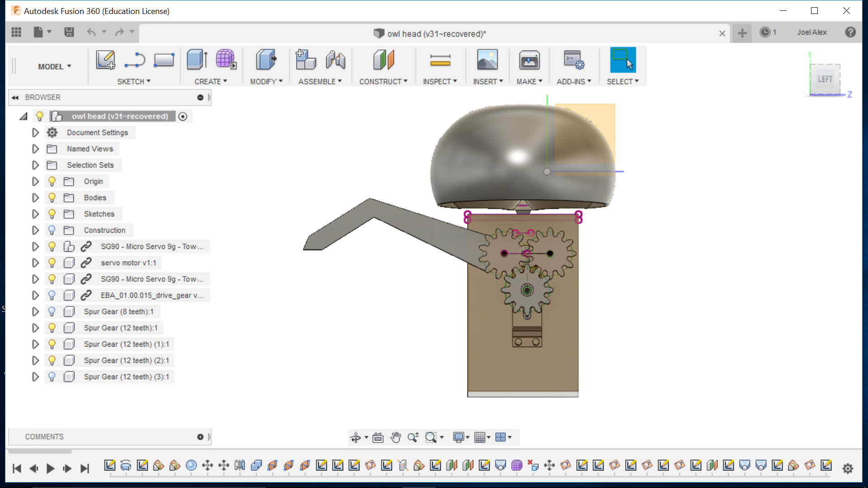868x488 pixels.
Task: Click the Scripts and Add-Ins icon
Action: (573, 60)
